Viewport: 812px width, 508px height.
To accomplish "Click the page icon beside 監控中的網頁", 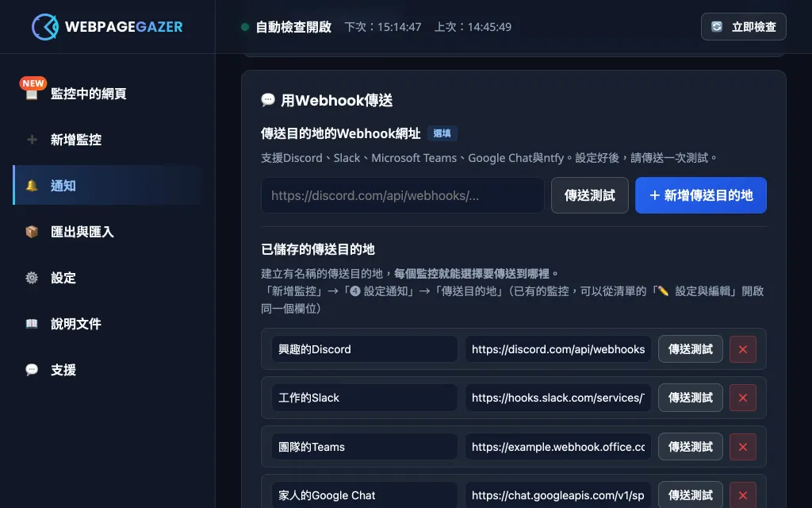I will 32,94.
